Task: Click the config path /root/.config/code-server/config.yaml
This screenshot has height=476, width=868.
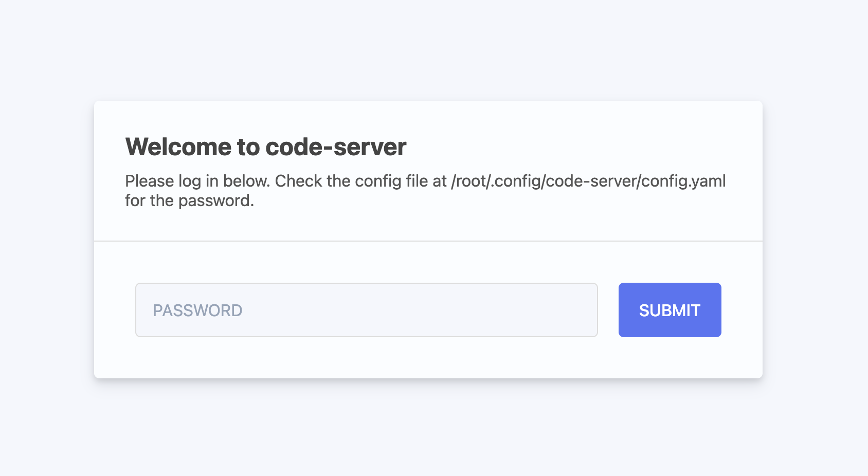Action: pyautogui.click(x=588, y=181)
